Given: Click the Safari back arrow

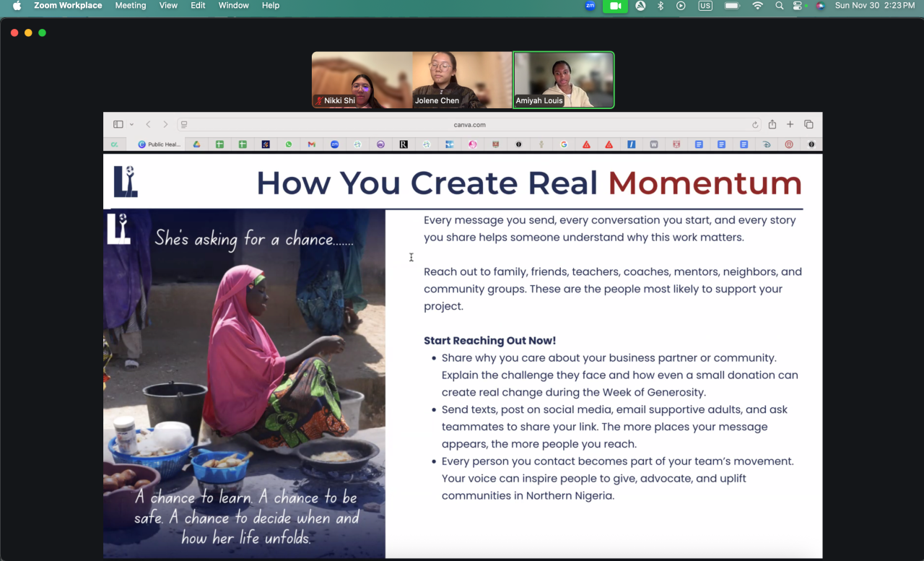Looking at the screenshot, I should pos(148,124).
